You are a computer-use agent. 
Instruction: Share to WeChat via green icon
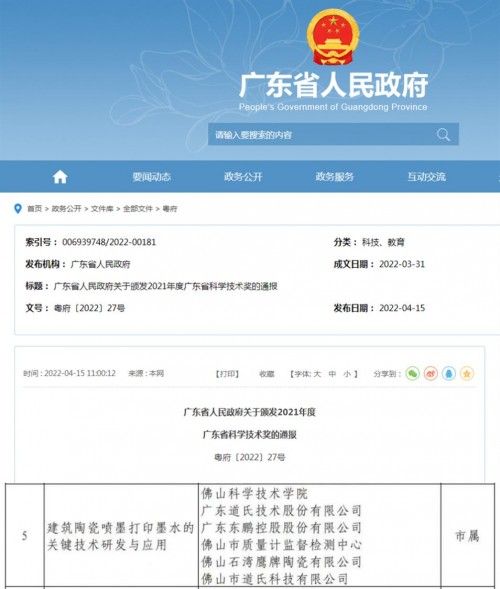[x=412, y=373]
